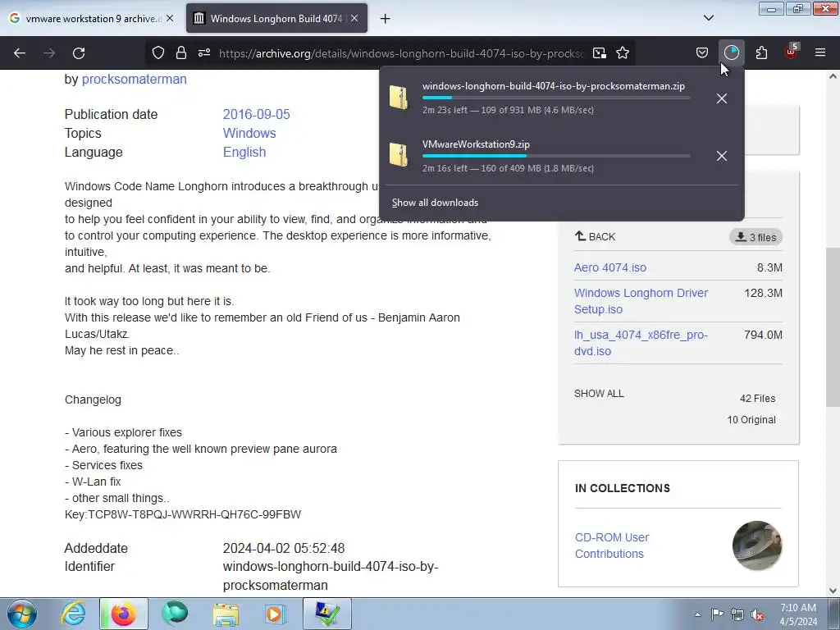Image resolution: width=840 pixels, height=630 pixels.
Task: Open the 42 Files link
Action: (757, 398)
